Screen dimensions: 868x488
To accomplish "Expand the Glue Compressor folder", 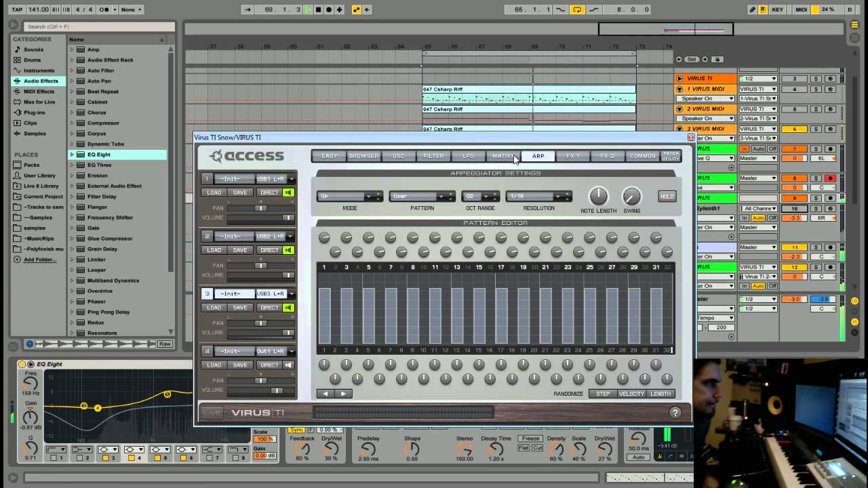I will (72, 239).
